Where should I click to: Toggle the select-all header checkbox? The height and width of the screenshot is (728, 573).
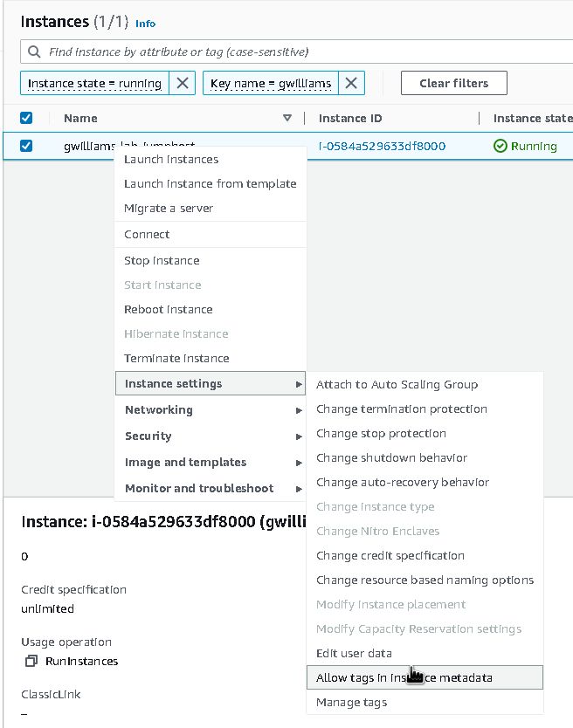[x=26, y=118]
